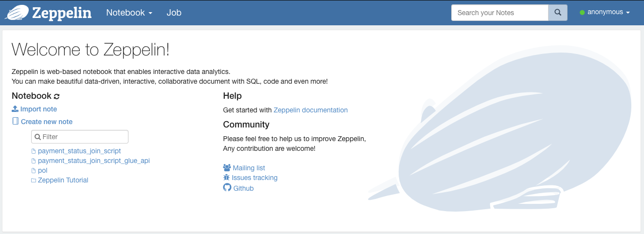Click the magnifying glass search button

click(x=558, y=13)
